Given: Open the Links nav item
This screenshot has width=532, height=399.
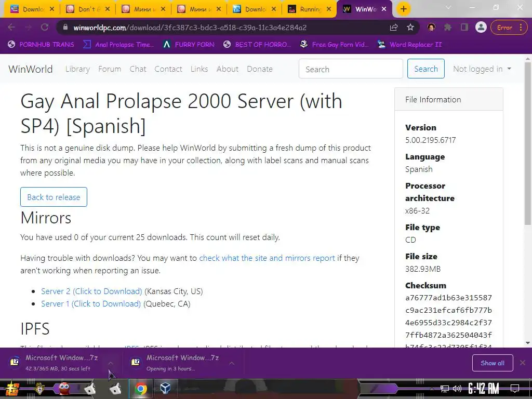Looking at the screenshot, I should [199, 69].
